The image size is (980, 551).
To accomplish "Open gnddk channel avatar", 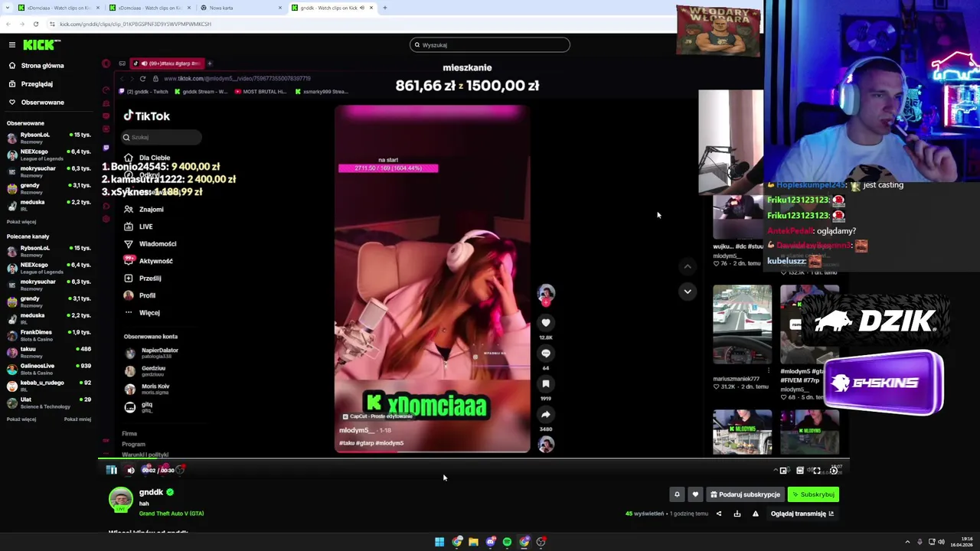I will (120, 500).
